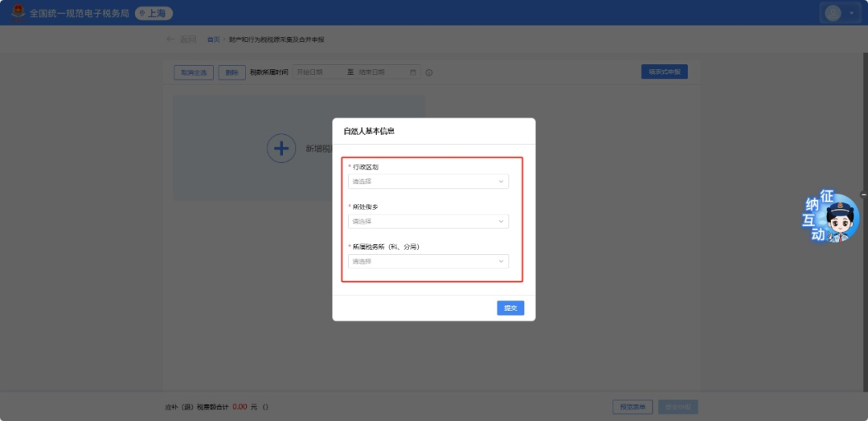Click the back arrow next to 返回
Viewport: 868px width, 421px height.
(x=170, y=39)
